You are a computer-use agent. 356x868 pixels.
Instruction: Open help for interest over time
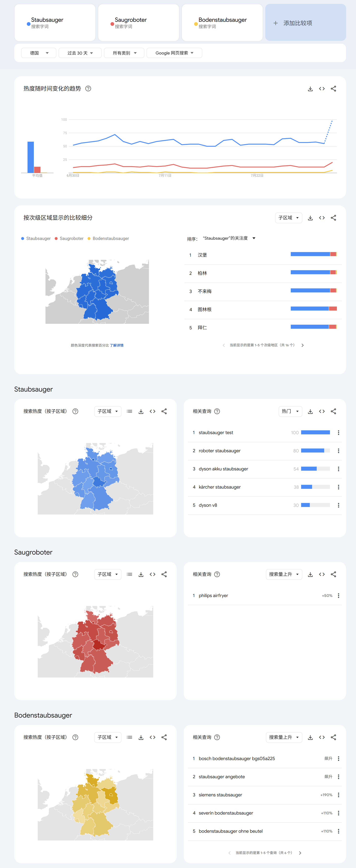(x=88, y=89)
